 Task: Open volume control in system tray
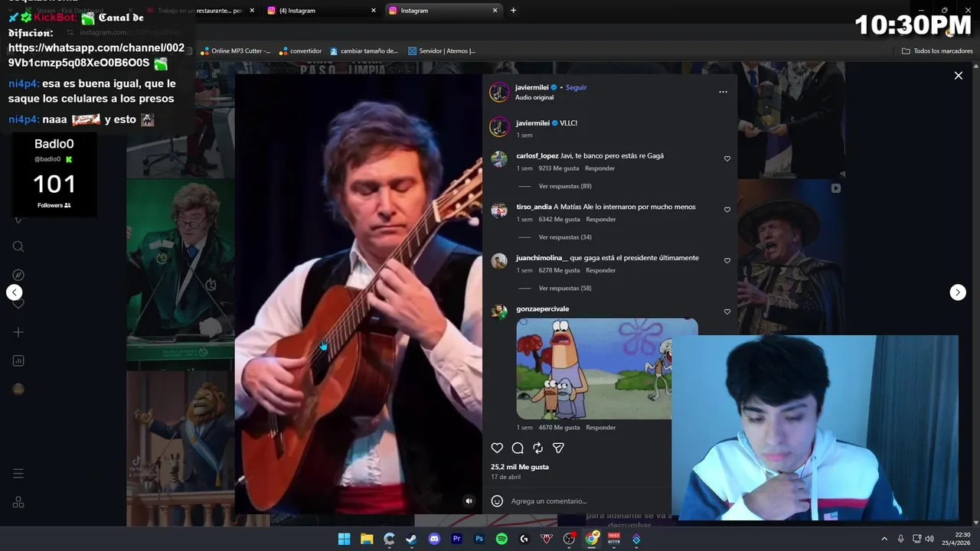929,539
